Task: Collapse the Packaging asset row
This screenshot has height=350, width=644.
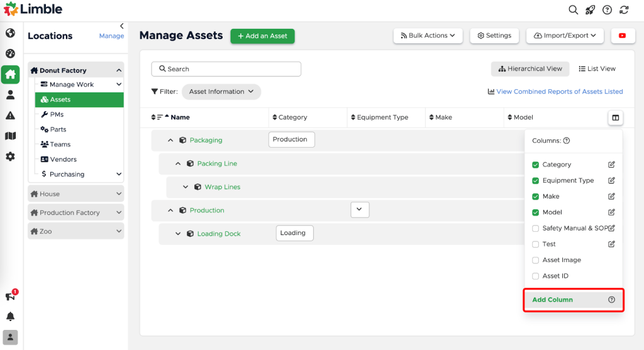Action: pos(170,140)
